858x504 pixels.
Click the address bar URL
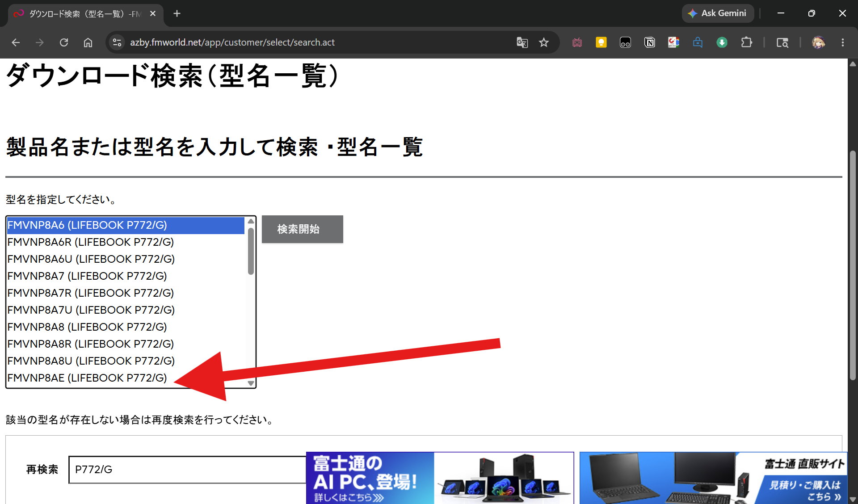coord(232,42)
